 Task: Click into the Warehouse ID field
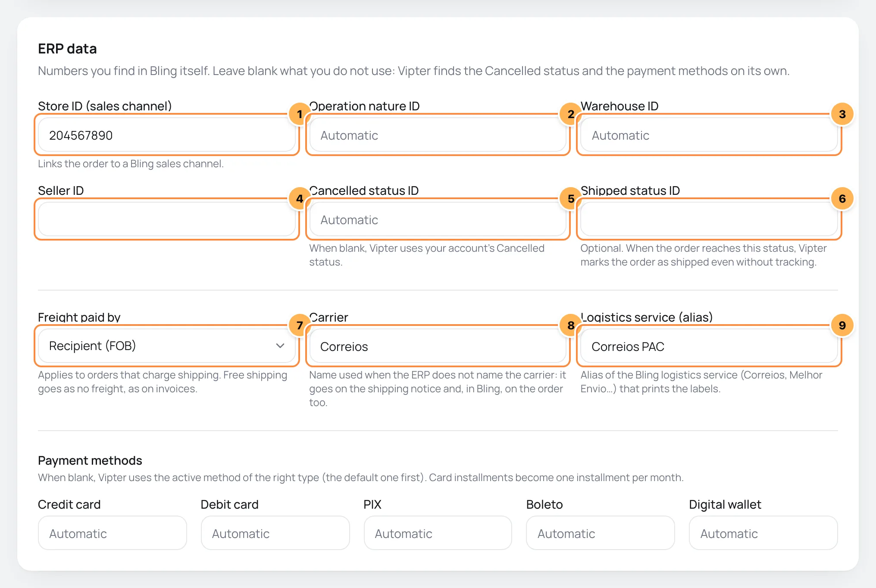[x=709, y=135]
